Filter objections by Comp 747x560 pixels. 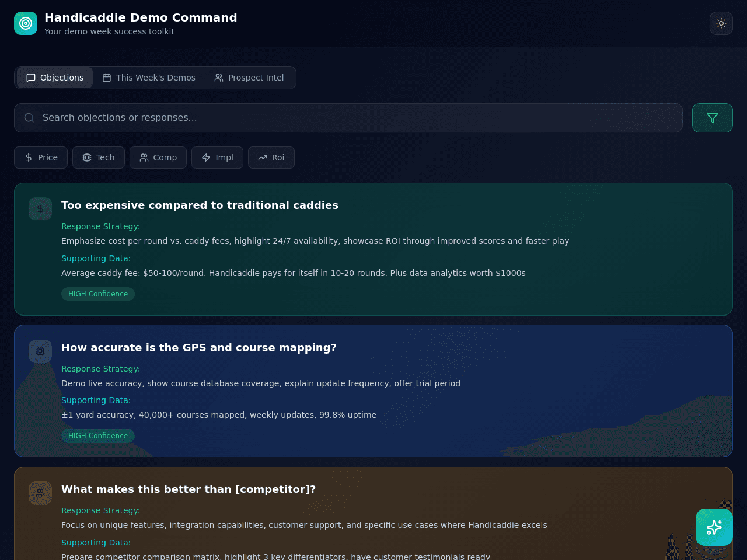[x=158, y=157]
